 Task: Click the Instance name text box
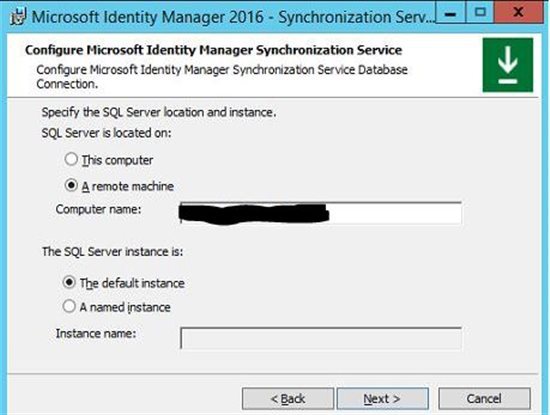tap(321, 338)
